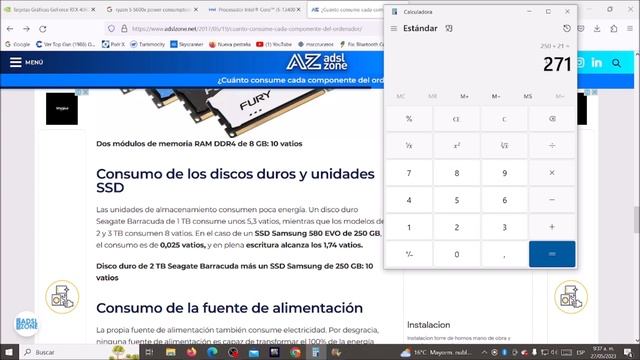Click the adslzone URL address bar
640x360 pixels.
click(247, 29)
